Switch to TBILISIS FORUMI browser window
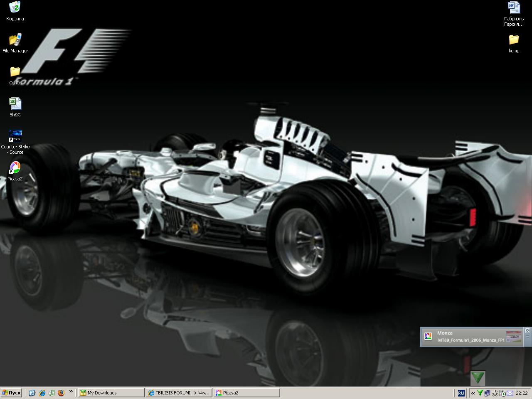The height and width of the screenshot is (399, 532). coord(179,393)
